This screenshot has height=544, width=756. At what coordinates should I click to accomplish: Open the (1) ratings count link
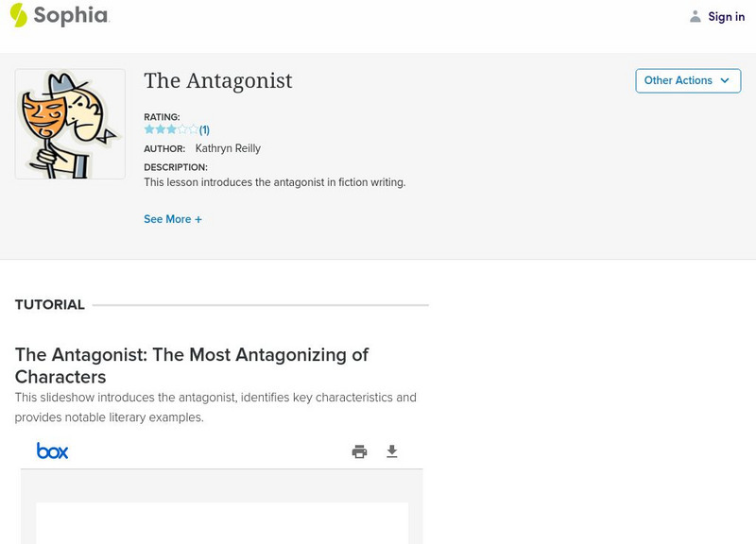pos(204,129)
